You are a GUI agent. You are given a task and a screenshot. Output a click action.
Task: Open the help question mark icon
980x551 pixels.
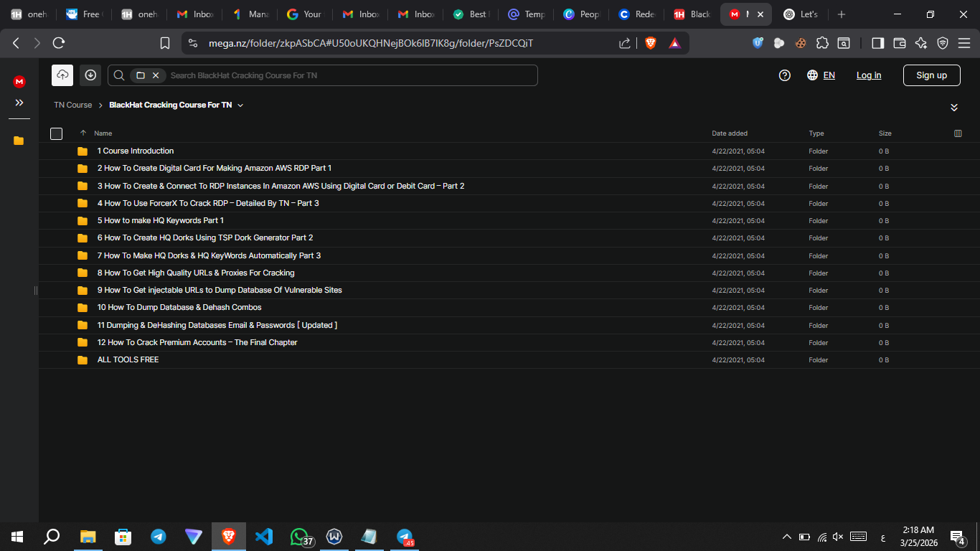click(x=785, y=75)
